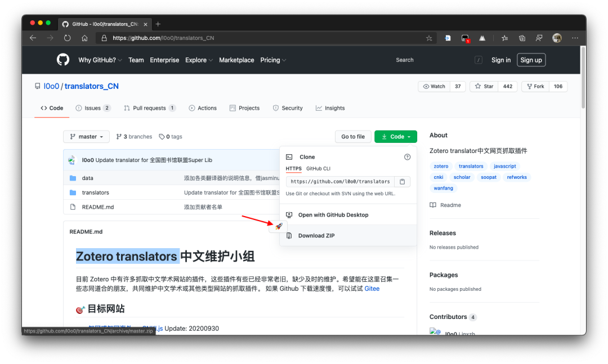Bookmark this page with the star icon in the address bar

tap(429, 38)
